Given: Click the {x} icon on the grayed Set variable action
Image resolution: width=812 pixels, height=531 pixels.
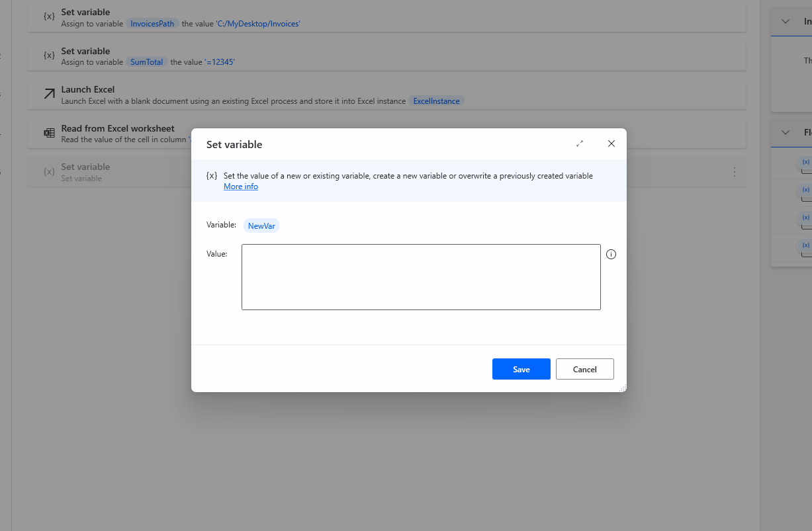Looking at the screenshot, I should [48, 171].
